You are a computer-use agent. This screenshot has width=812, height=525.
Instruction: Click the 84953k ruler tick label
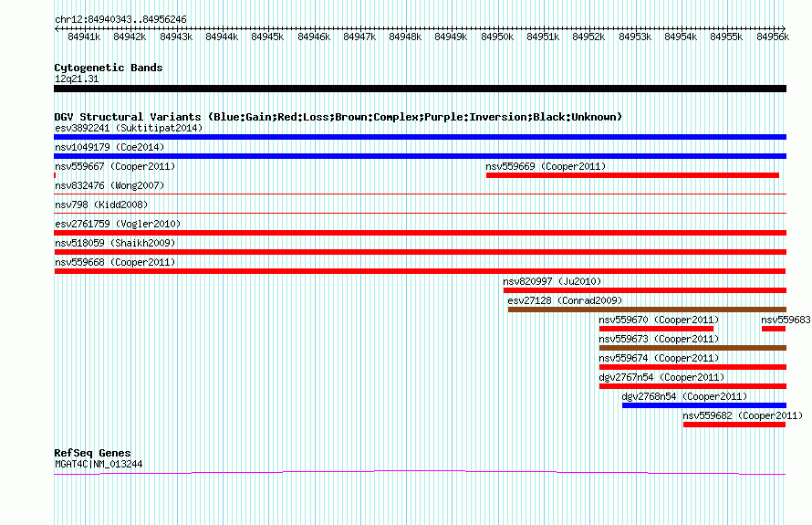click(635, 37)
